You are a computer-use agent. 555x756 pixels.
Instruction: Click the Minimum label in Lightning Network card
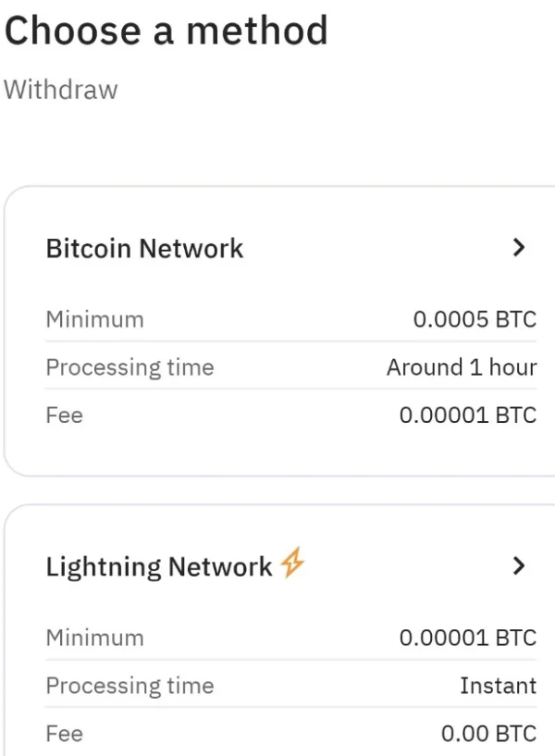94,638
